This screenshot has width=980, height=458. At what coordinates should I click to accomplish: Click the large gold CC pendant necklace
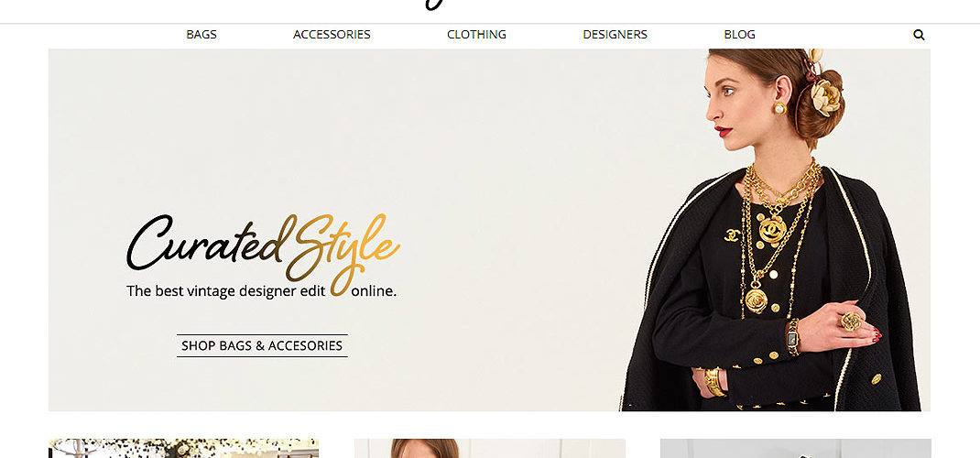(x=772, y=229)
